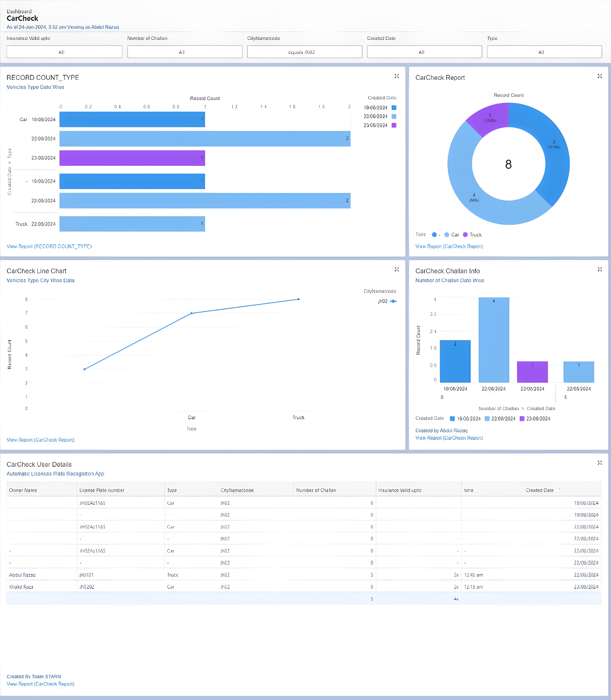Screen dimensions: 611x700
Task: Click the jh02 line legend marker
Action: coord(393,301)
